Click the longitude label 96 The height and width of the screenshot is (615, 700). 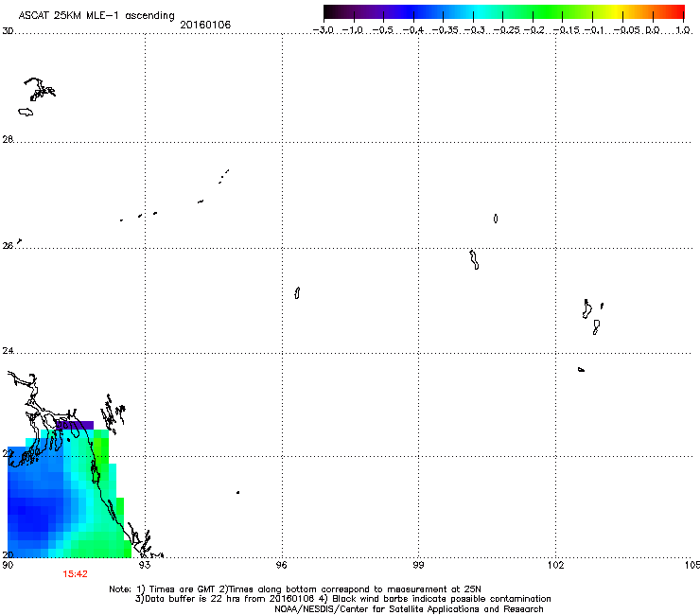point(282,565)
